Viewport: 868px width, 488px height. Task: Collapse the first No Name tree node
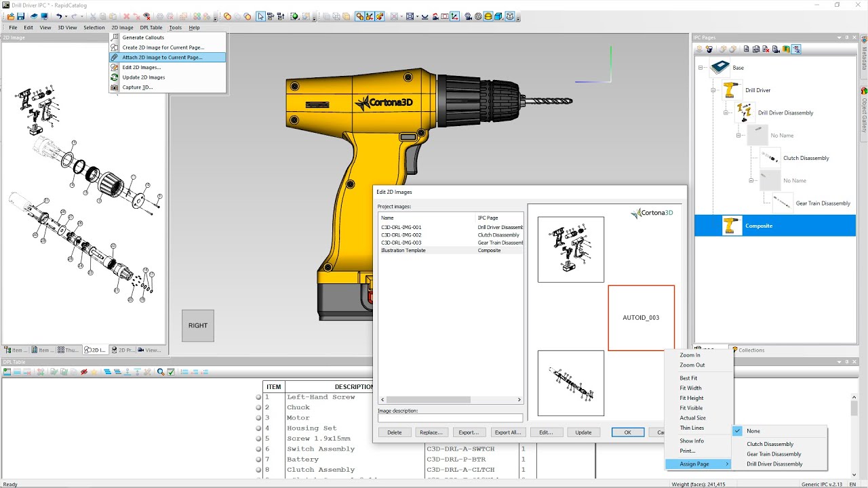[738, 136]
